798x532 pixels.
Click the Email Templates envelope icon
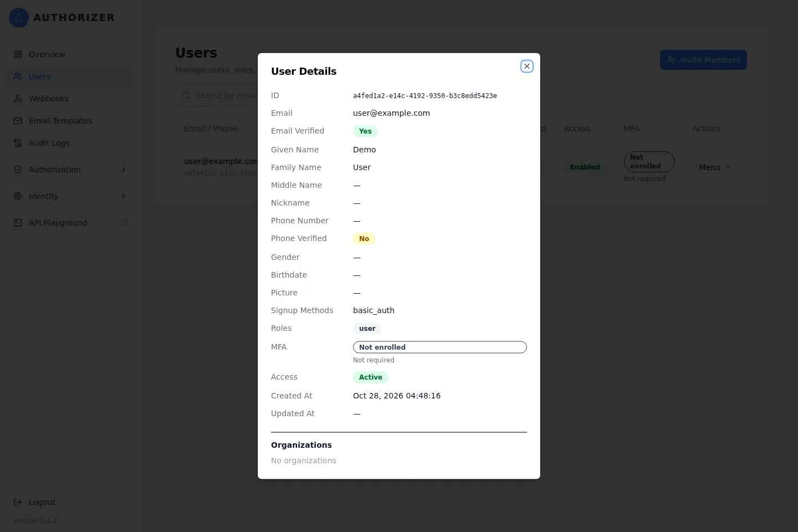[18, 121]
